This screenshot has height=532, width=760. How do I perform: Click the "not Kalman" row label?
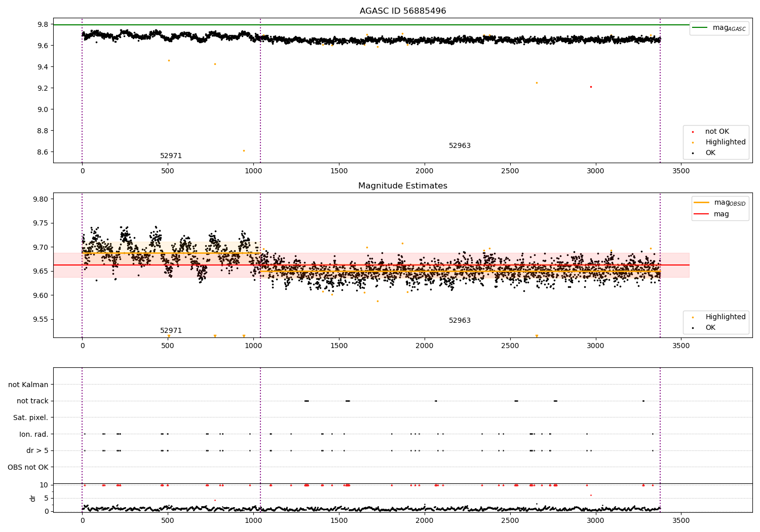click(x=28, y=385)
